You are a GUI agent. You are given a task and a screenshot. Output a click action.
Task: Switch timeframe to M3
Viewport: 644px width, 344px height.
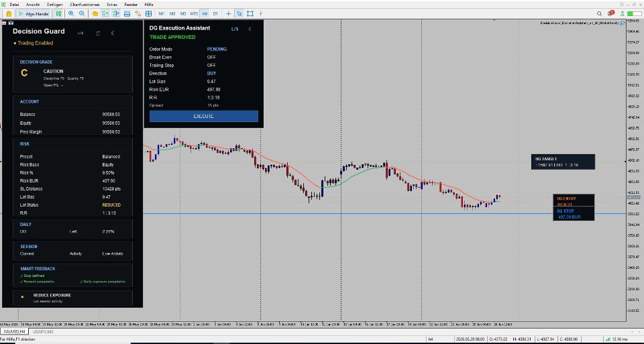point(172,13)
